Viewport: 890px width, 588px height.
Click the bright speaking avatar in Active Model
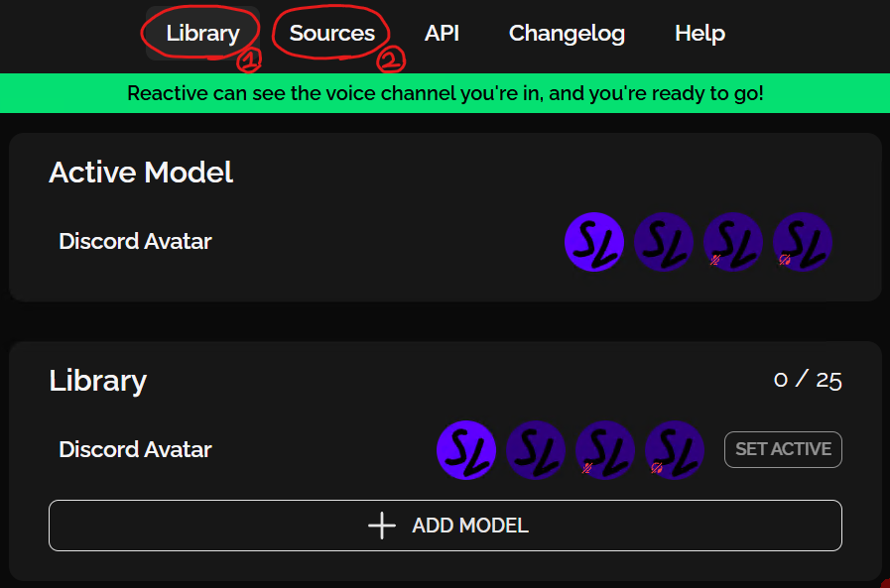tap(594, 242)
